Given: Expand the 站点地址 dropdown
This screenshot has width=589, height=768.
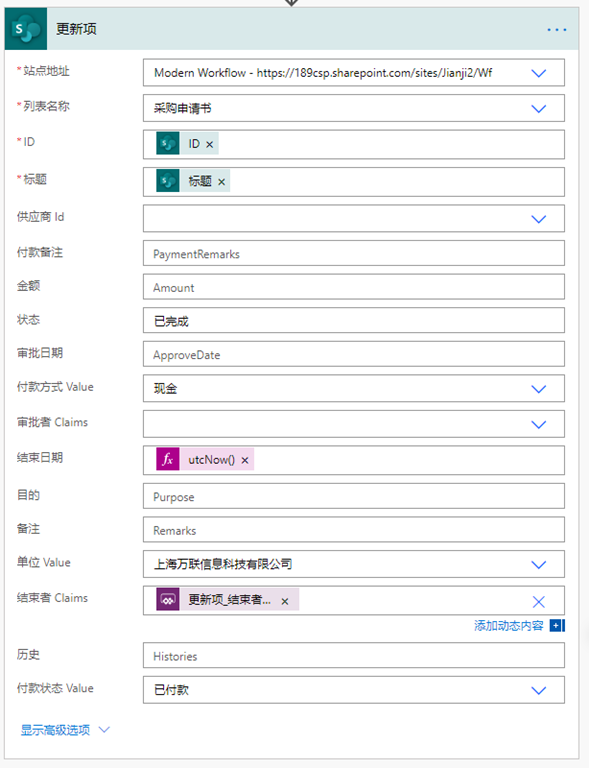Looking at the screenshot, I should (539, 73).
